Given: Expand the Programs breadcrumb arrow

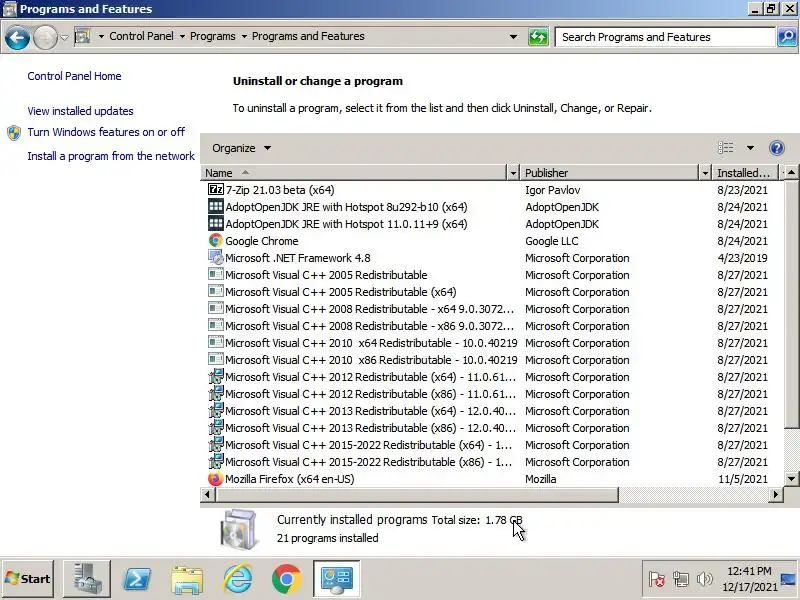Looking at the screenshot, I should [x=244, y=36].
